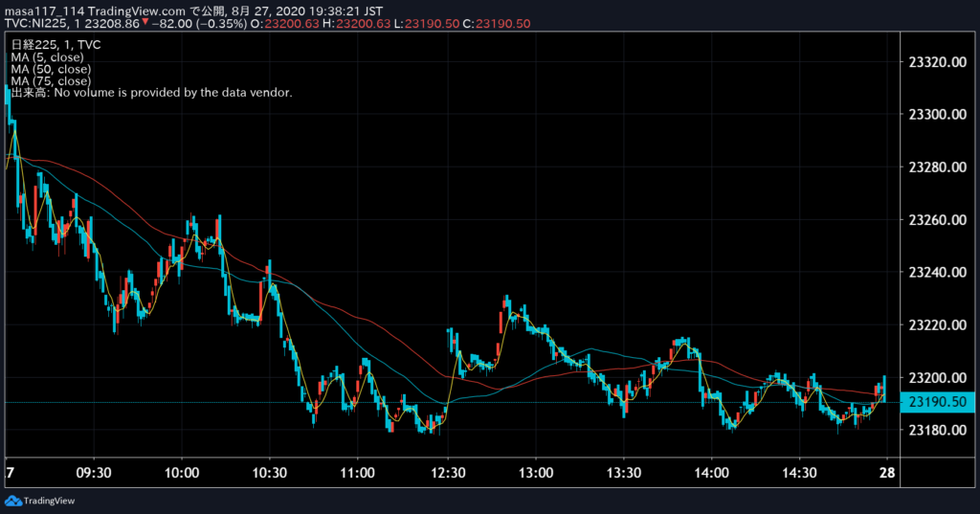Click the TradingView logo at bottom left
Image resolution: width=980 pixels, height=514 pixels.
click(39, 501)
